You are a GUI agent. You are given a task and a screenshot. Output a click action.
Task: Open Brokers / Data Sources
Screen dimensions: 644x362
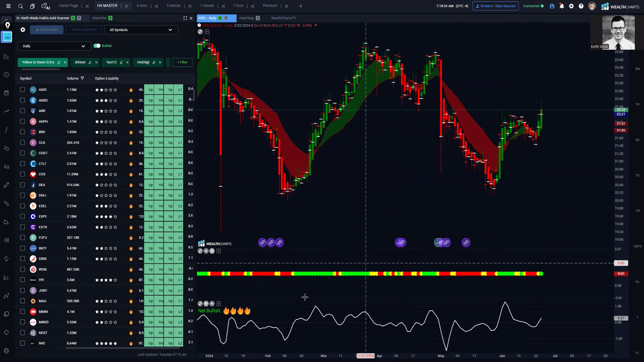click(495, 6)
